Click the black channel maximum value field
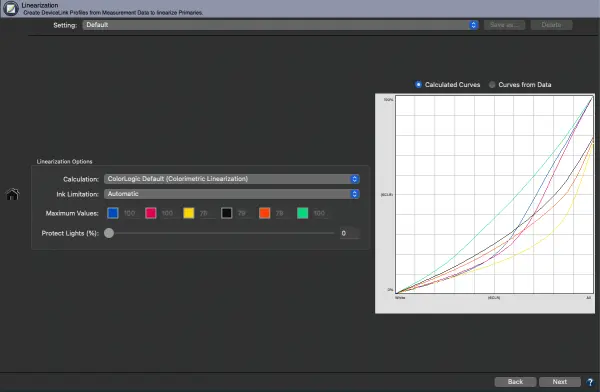This screenshot has width=600, height=392. [x=244, y=213]
